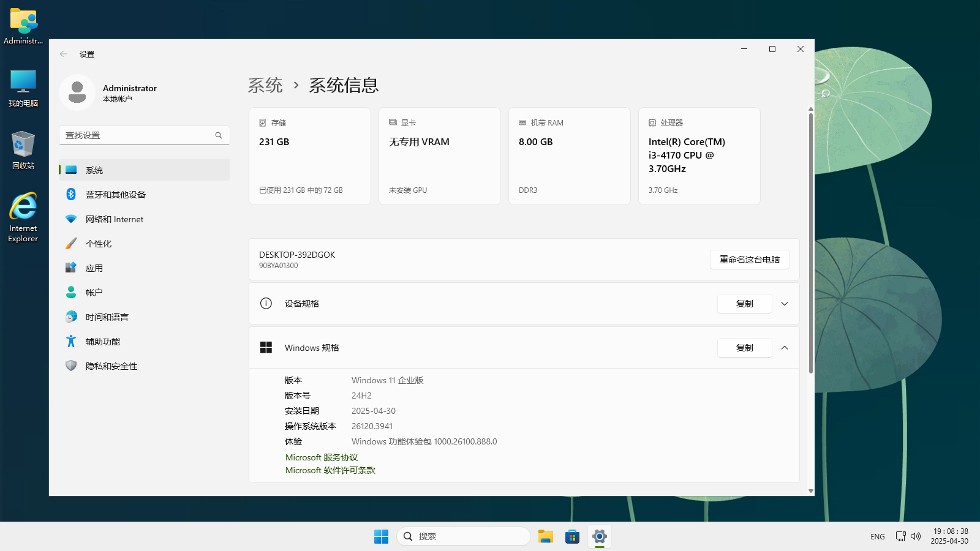Image resolution: width=980 pixels, height=551 pixels.
Task: Click 系统 in the breadcrumb
Action: pos(265,85)
